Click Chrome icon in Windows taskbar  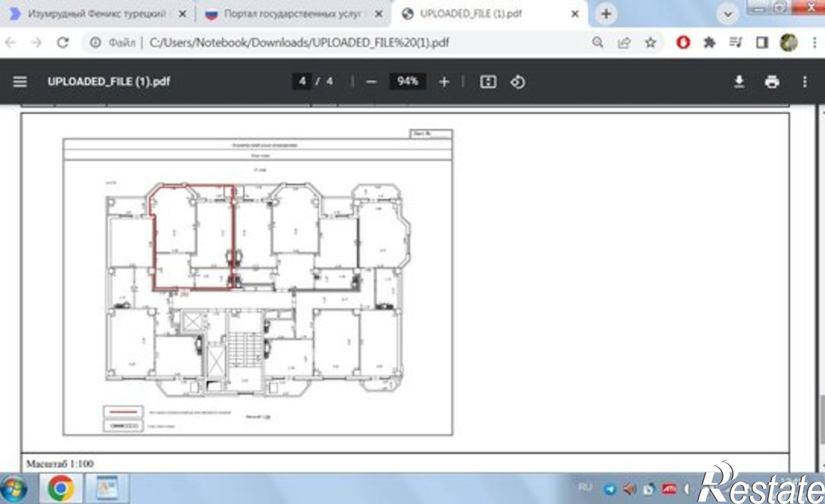[x=61, y=488]
